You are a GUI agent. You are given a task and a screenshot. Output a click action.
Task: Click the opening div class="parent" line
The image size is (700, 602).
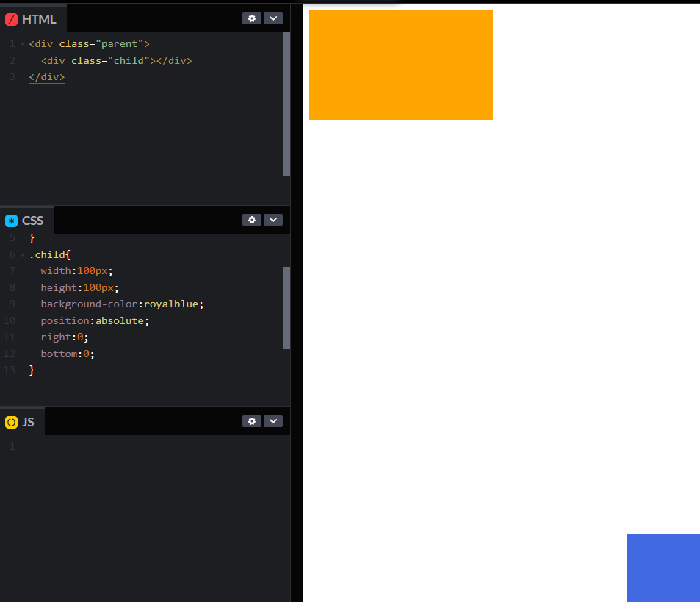pyautogui.click(x=90, y=44)
